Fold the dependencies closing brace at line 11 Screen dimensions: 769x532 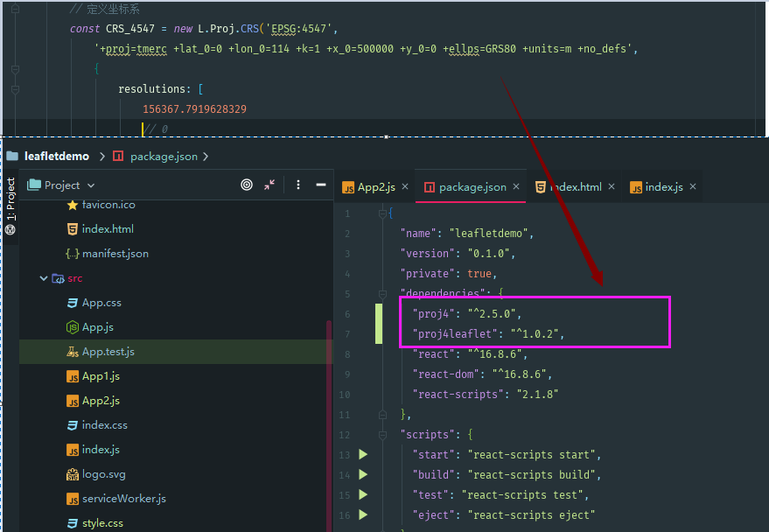coord(382,415)
